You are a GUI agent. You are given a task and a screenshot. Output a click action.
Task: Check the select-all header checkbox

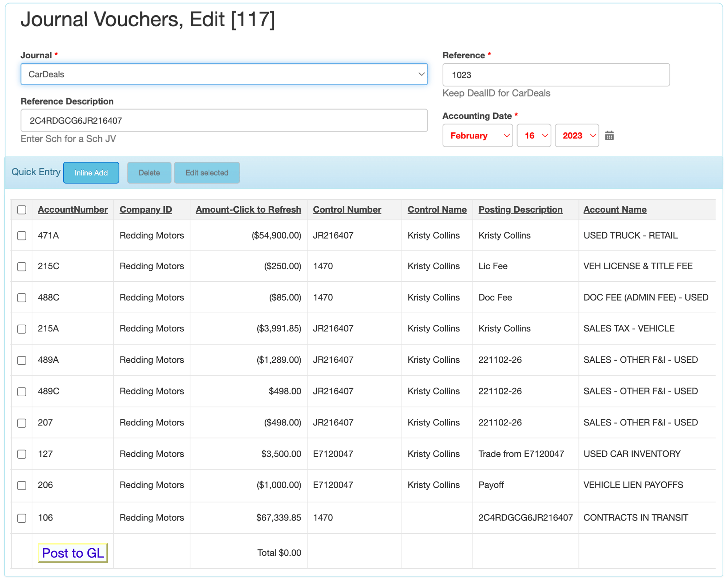point(22,210)
